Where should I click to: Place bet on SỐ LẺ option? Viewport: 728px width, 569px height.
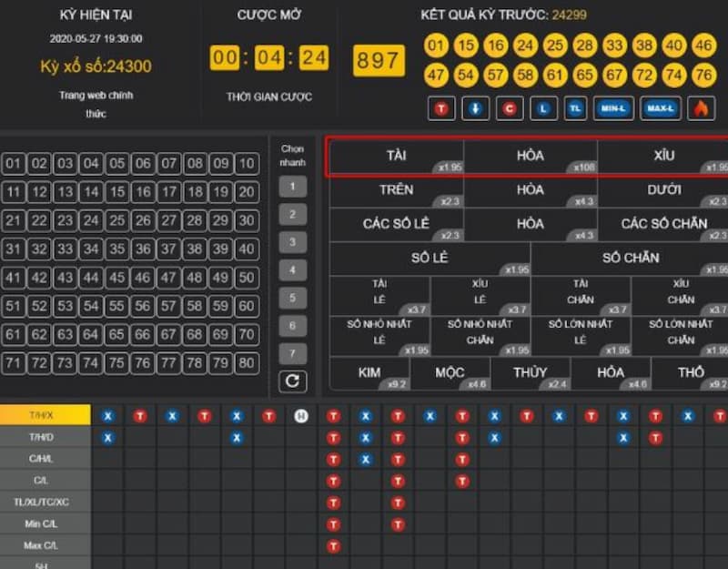pyautogui.click(x=430, y=259)
